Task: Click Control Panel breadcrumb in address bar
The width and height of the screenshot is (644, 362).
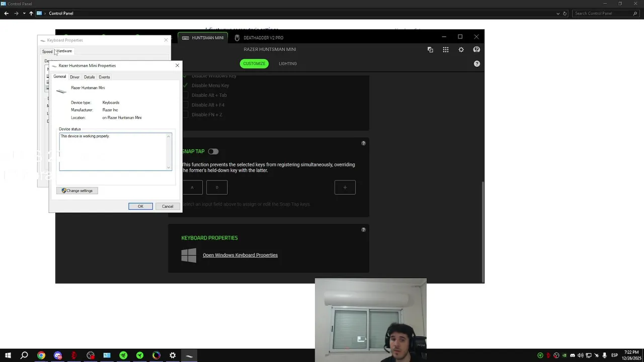Action: [x=61, y=14]
